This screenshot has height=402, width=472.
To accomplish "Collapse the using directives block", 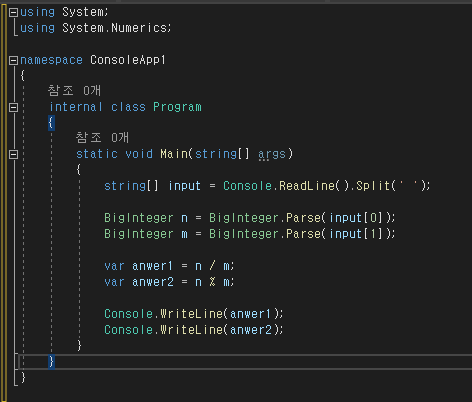I will click(13, 13).
